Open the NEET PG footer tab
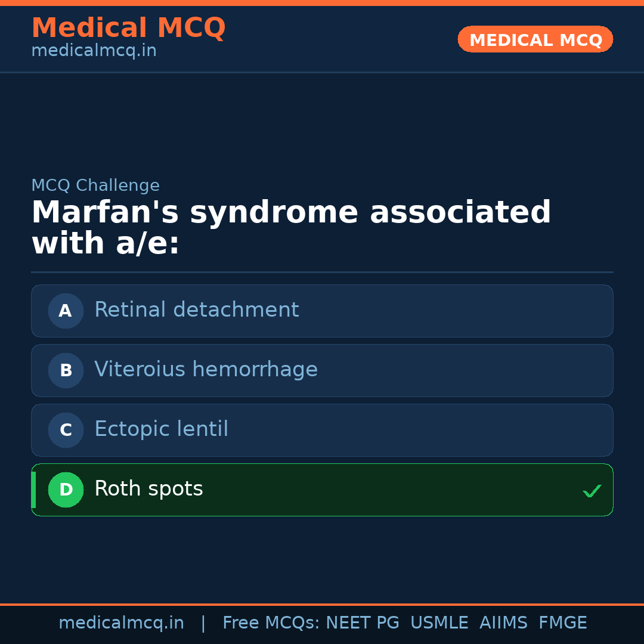This screenshot has height=644, width=644. point(362,623)
